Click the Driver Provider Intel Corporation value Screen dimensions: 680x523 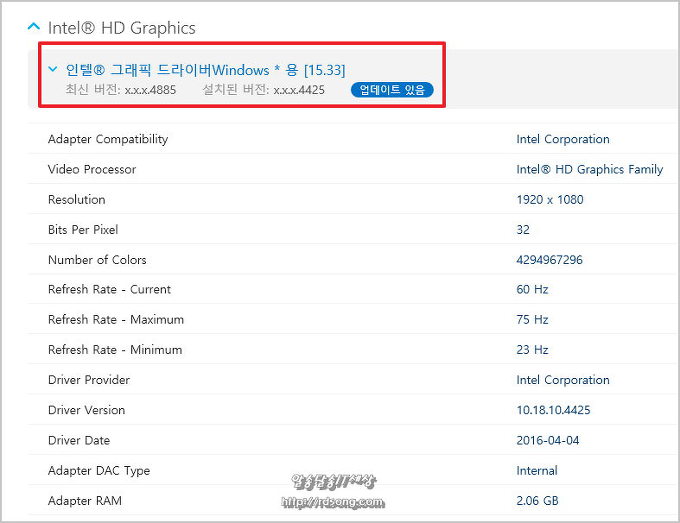pyautogui.click(x=562, y=380)
